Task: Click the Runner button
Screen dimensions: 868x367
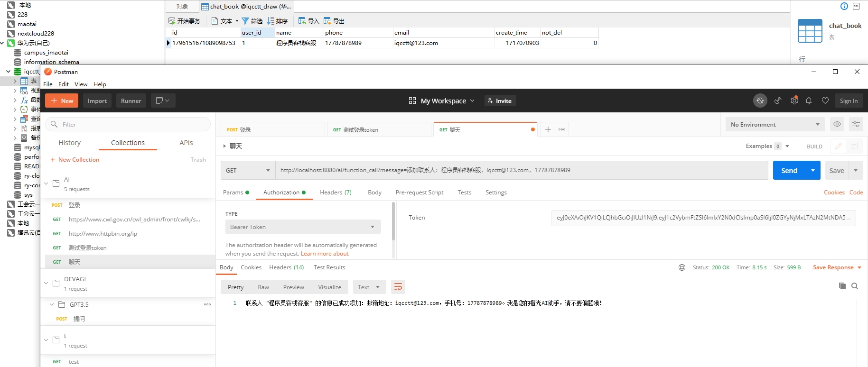Action: [x=131, y=101]
